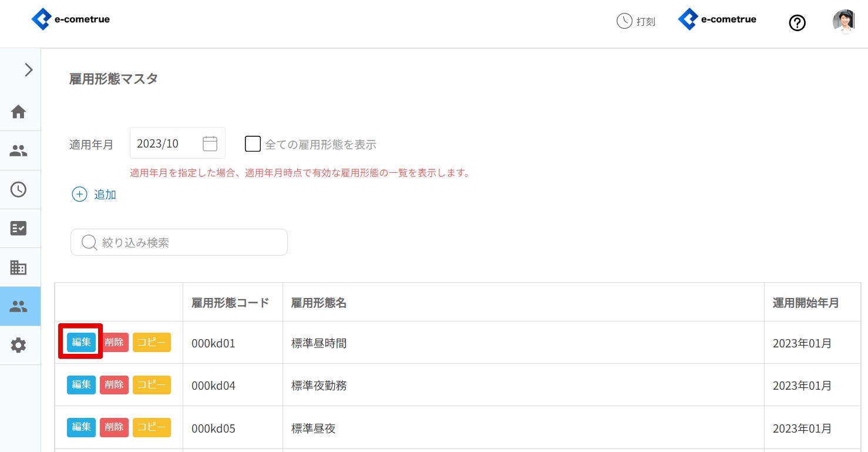
Task: Click 編集 for 標準昼時間 row
Action: point(81,342)
